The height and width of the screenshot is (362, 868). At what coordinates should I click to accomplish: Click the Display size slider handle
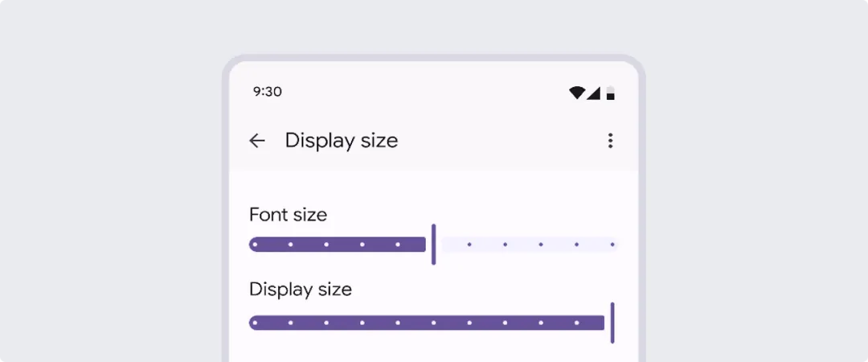pyautogui.click(x=612, y=323)
